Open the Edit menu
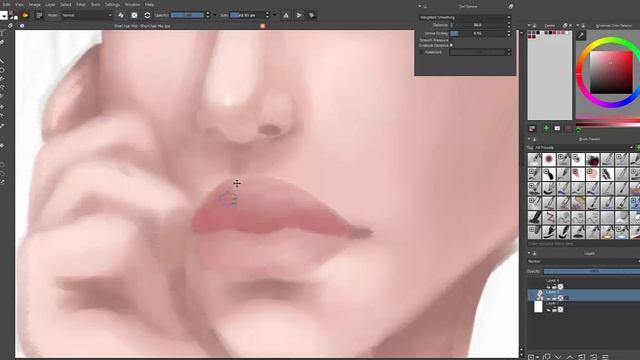This screenshot has height=360, width=640. tap(6, 4)
